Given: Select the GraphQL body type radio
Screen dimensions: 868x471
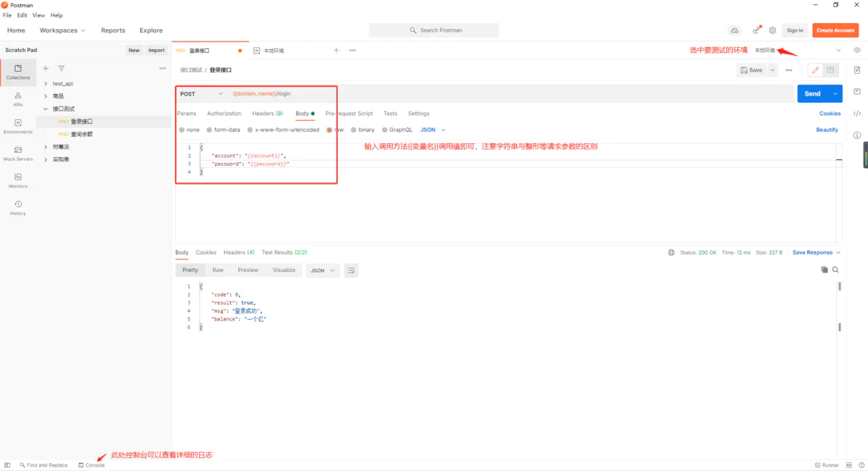Looking at the screenshot, I should tap(385, 130).
